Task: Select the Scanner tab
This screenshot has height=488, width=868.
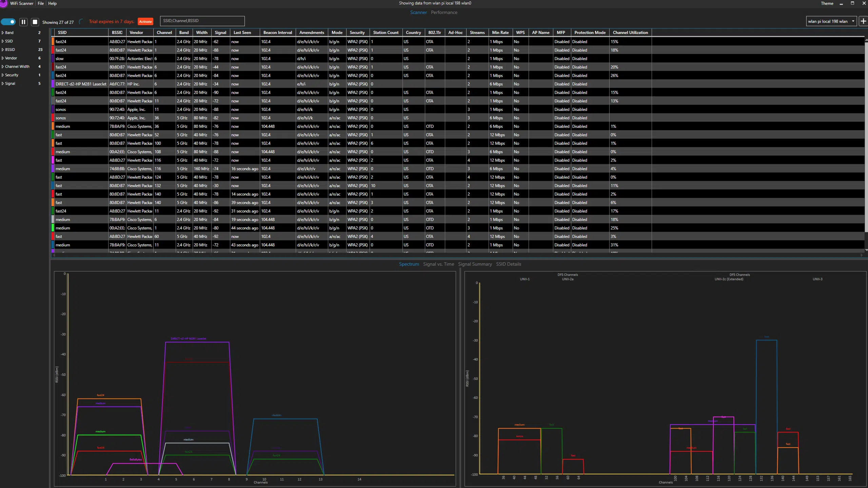Action: point(418,13)
